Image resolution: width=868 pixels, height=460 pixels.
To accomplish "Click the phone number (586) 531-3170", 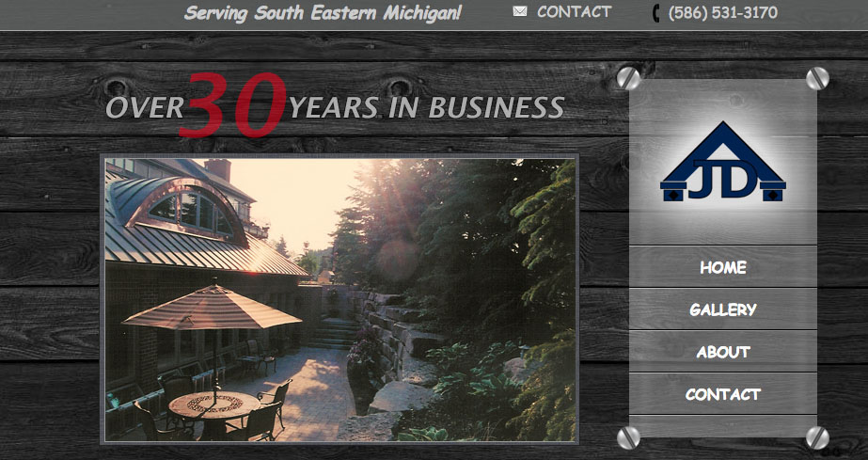I will [x=722, y=13].
